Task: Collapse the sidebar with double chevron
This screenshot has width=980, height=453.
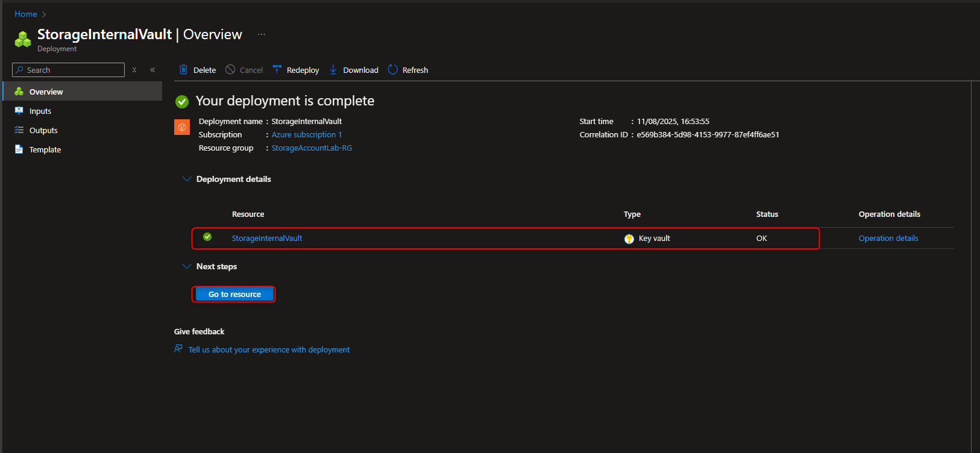Action: coord(152,70)
